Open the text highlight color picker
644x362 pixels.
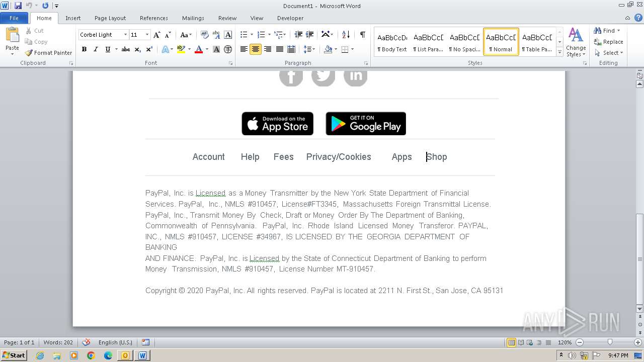tap(189, 49)
